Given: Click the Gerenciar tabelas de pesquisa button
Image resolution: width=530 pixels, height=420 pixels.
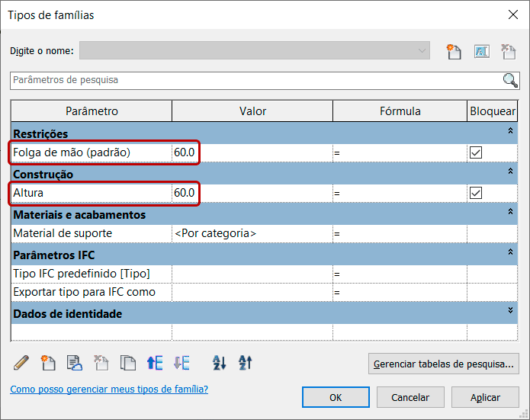Looking at the screenshot, I should pos(444,364).
